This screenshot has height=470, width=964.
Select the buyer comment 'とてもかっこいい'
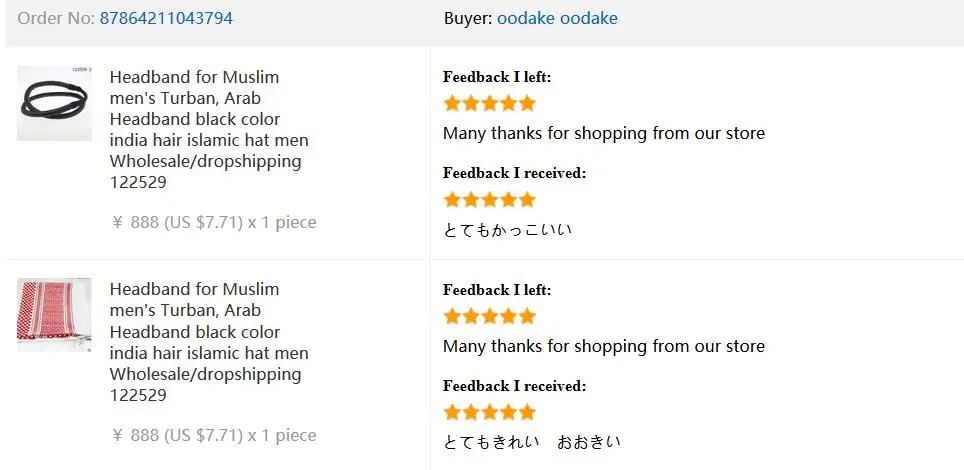(508, 230)
